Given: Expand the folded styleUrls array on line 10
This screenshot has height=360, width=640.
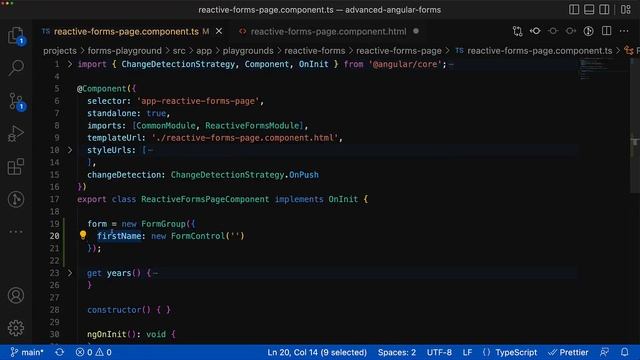Looking at the screenshot, I should point(70,150).
